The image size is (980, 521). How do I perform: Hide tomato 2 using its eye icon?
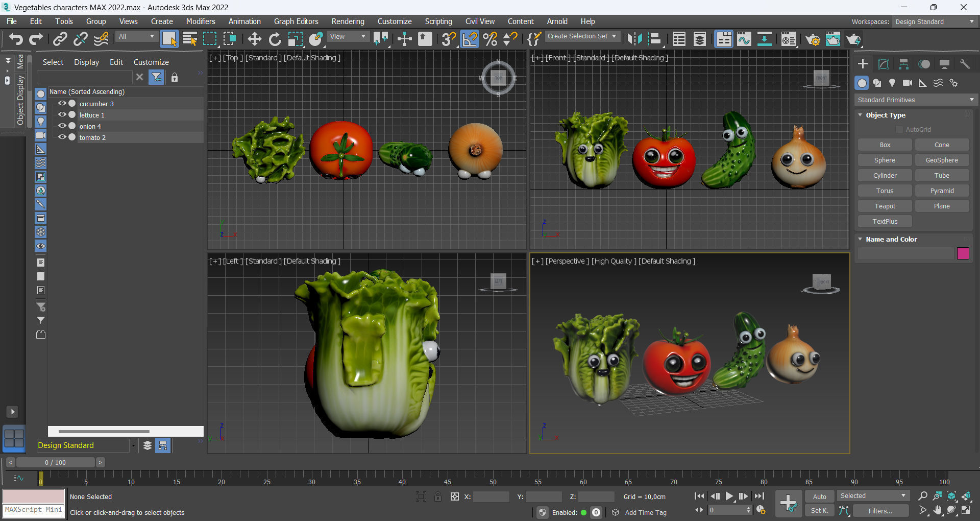(62, 137)
